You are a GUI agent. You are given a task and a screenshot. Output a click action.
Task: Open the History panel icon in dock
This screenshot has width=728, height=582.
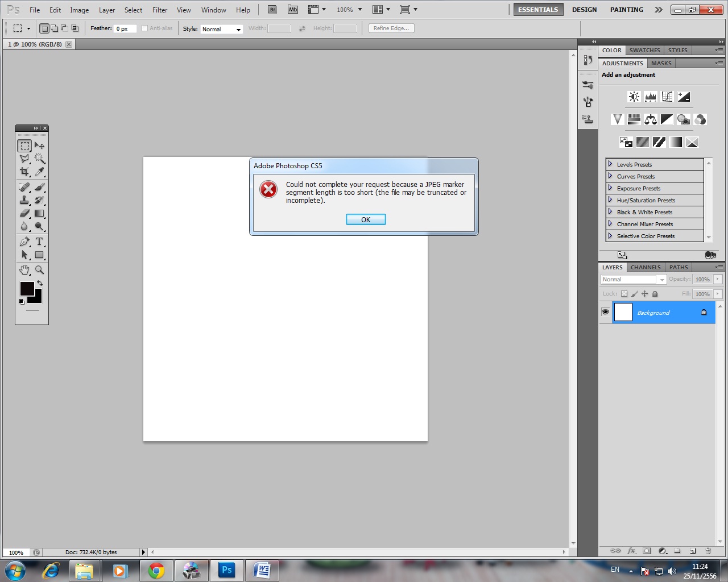pos(588,60)
